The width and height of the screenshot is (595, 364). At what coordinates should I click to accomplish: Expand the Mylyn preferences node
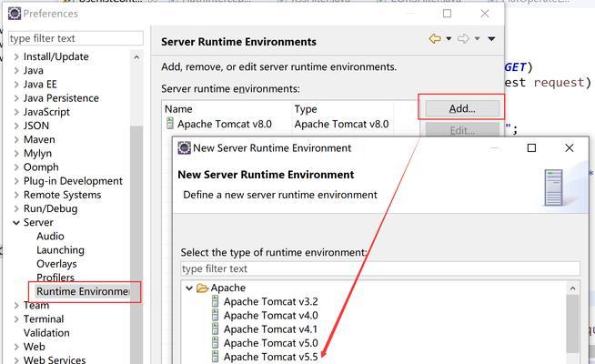pyautogui.click(x=16, y=154)
